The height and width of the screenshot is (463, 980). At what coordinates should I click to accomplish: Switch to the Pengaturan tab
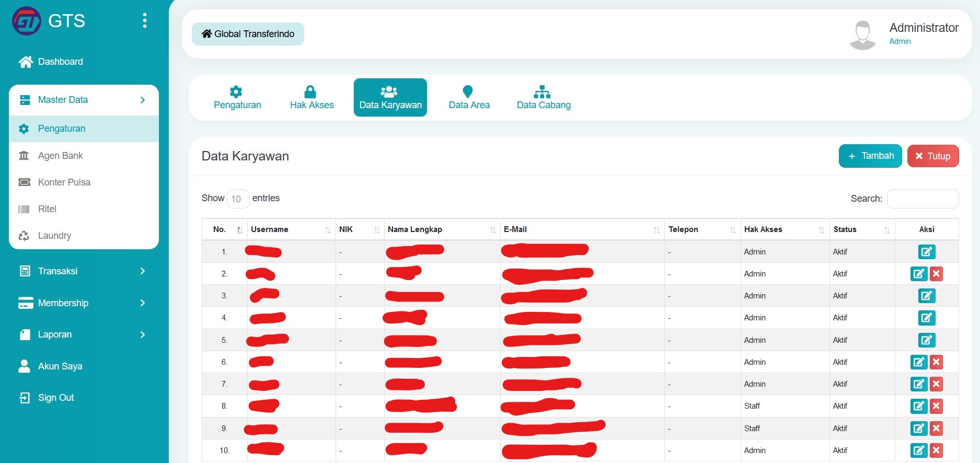click(237, 98)
